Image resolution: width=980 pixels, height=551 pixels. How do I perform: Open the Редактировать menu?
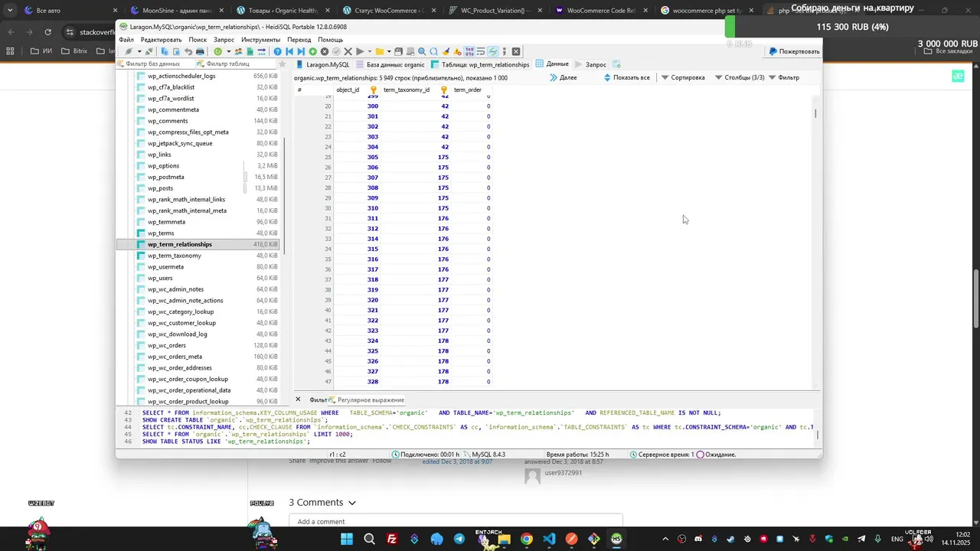(161, 39)
